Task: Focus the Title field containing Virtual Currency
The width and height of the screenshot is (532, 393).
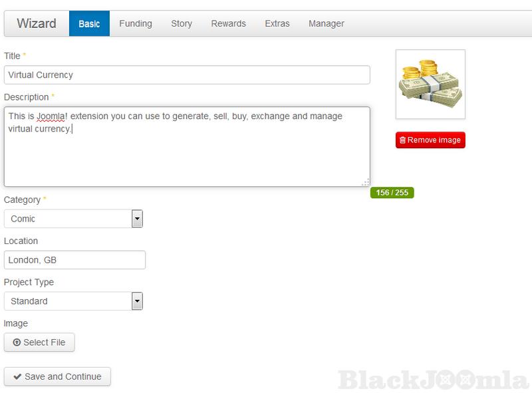Action: [x=186, y=75]
